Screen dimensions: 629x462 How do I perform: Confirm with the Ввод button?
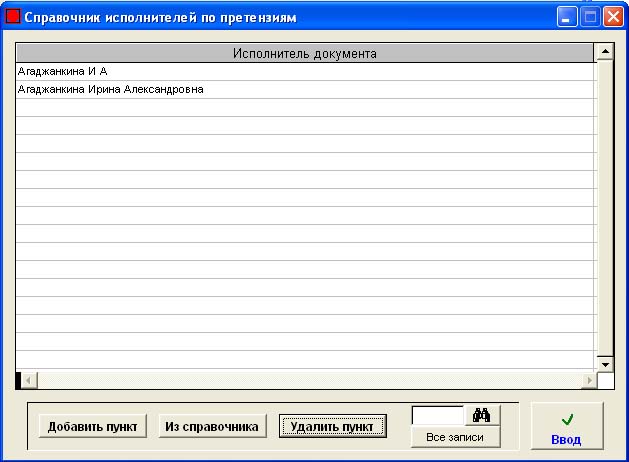[x=567, y=426]
